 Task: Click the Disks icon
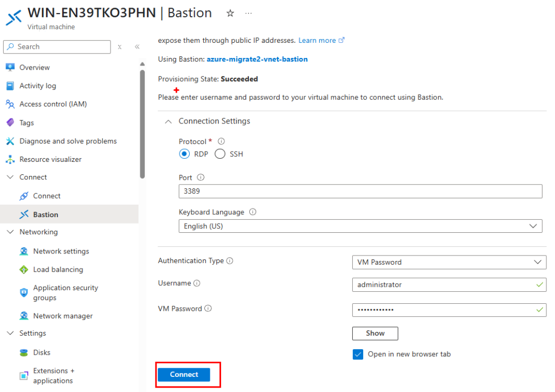(x=24, y=353)
